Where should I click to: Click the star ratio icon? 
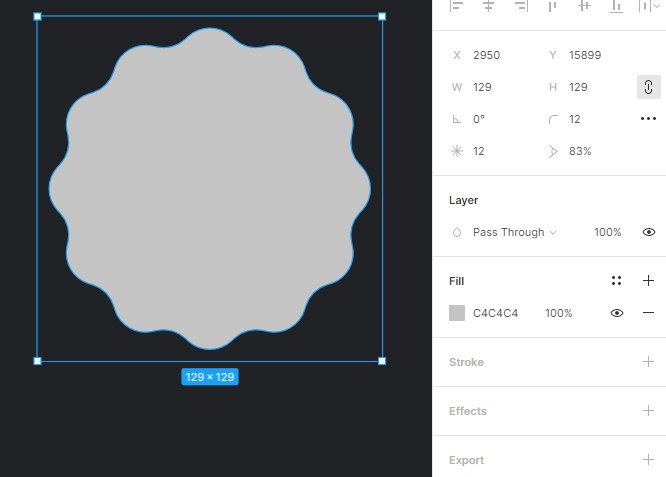tap(553, 151)
